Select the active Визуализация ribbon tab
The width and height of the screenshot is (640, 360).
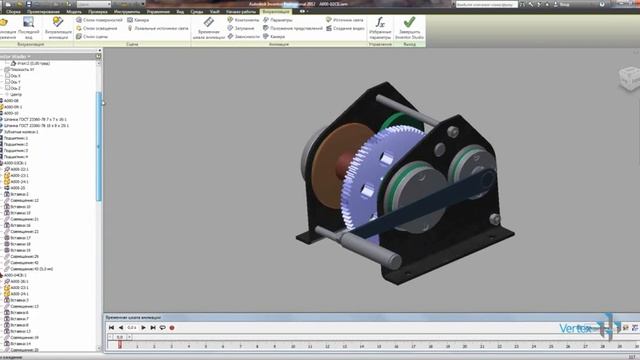(x=276, y=12)
